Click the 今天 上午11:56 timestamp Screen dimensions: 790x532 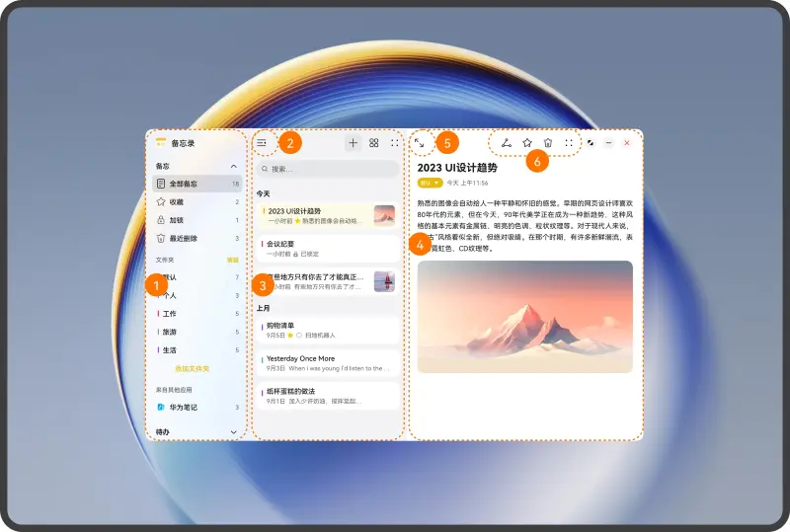[x=467, y=183]
